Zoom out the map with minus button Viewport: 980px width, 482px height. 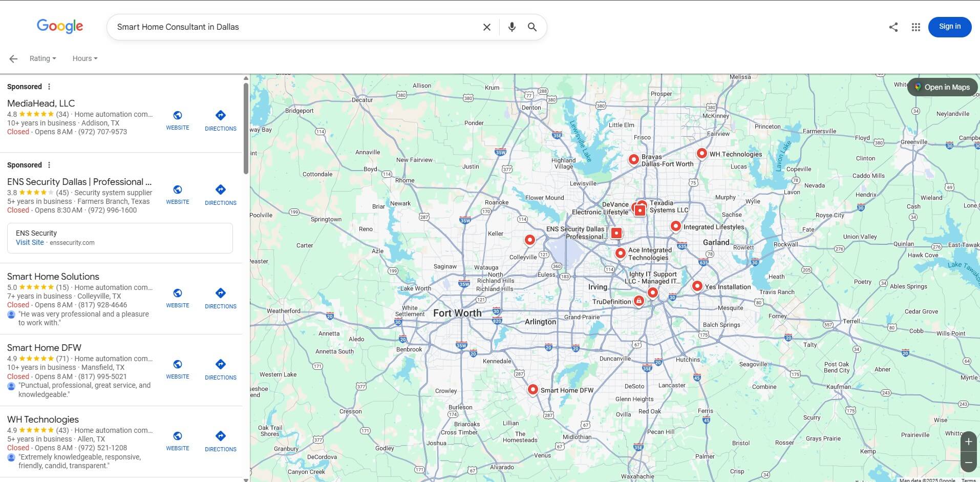[x=968, y=462]
